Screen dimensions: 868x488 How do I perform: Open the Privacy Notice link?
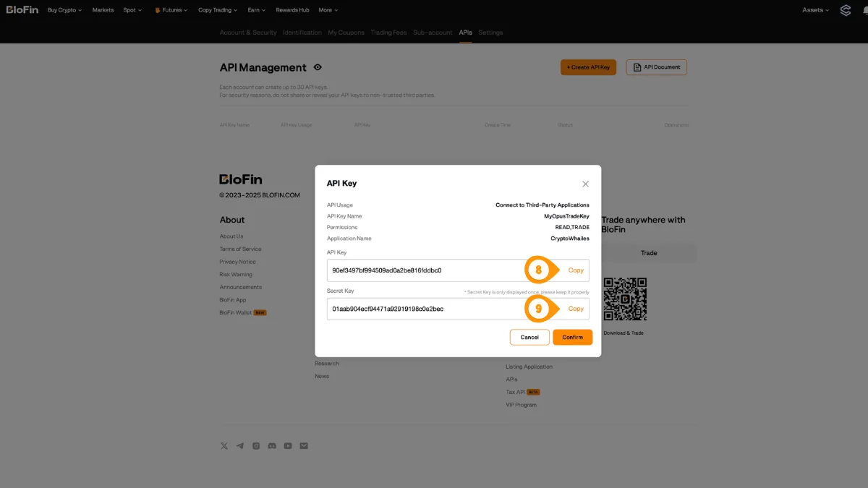point(238,262)
